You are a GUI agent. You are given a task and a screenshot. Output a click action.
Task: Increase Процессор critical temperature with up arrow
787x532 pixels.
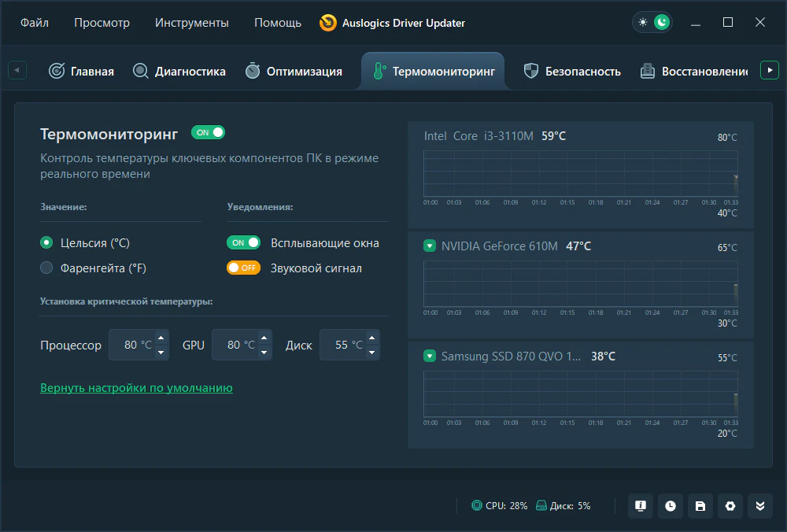[x=161, y=338]
